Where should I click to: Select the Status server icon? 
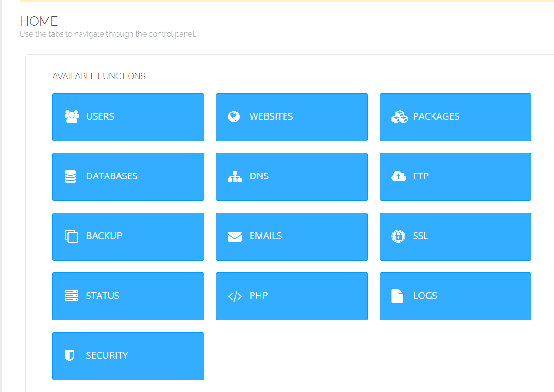coord(72,296)
